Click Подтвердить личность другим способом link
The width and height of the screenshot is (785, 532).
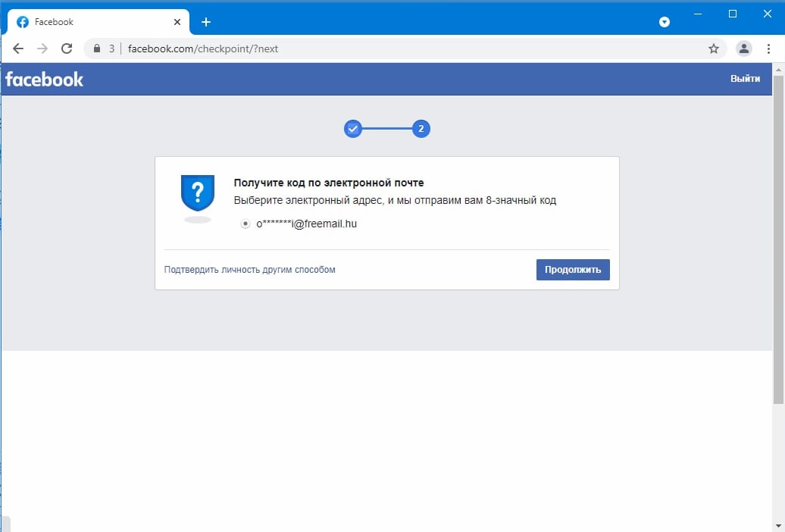click(250, 270)
